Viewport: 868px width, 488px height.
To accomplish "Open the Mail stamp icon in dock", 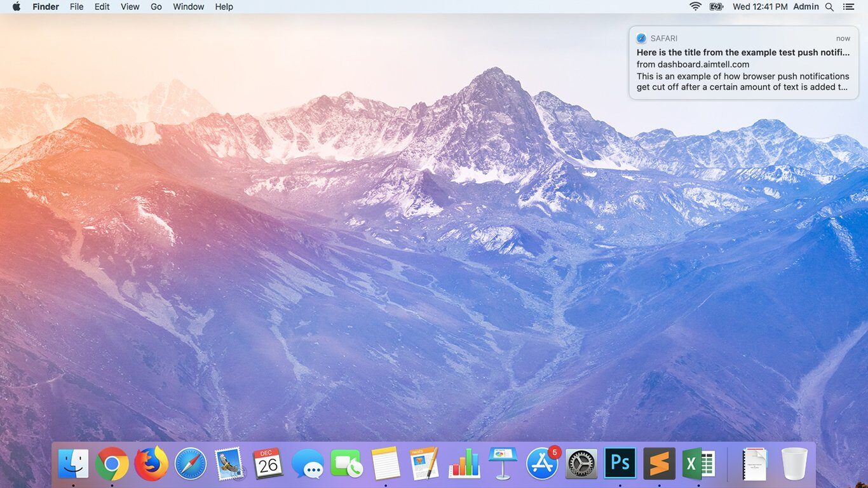I will click(x=229, y=464).
